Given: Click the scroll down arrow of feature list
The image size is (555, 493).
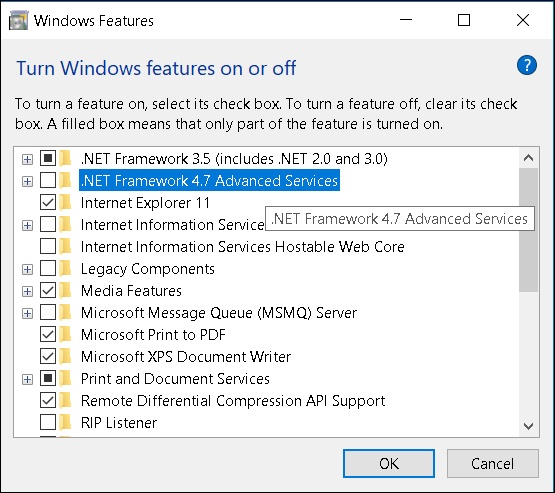Looking at the screenshot, I should point(528,426).
